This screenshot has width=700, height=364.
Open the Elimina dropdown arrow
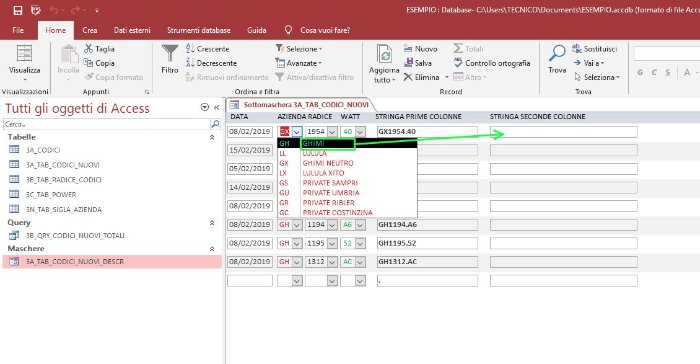[446, 77]
